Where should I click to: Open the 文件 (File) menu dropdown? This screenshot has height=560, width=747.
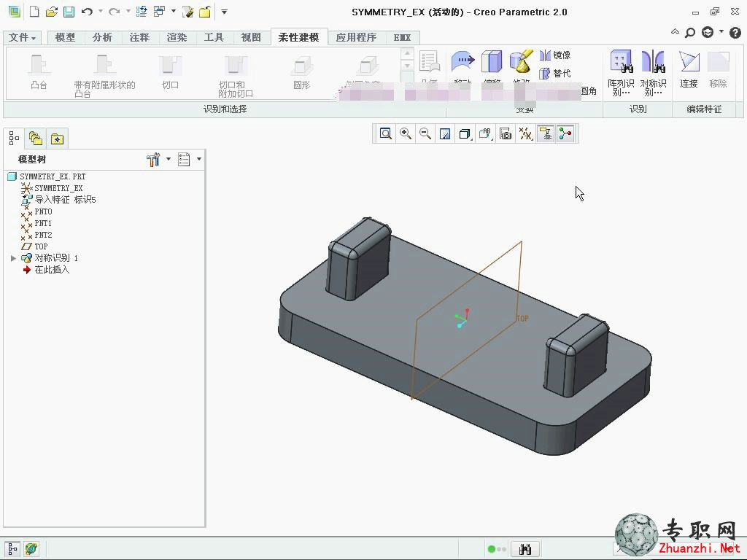[x=22, y=37]
